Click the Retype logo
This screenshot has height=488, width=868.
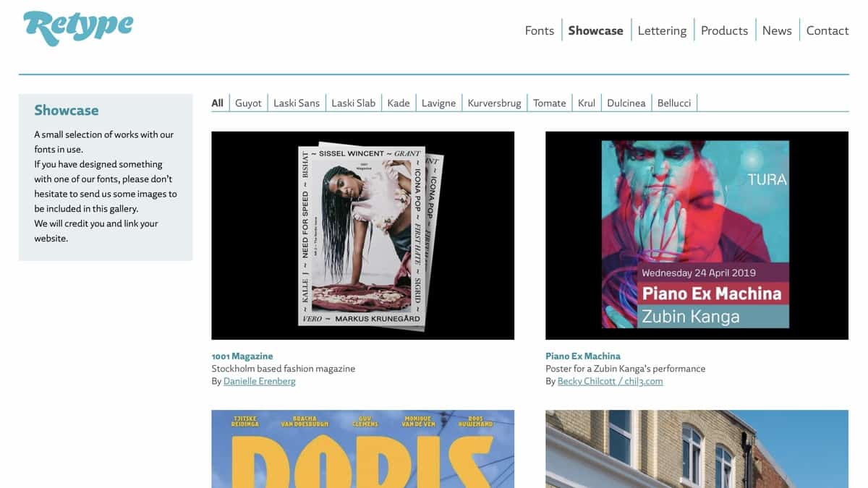click(78, 28)
